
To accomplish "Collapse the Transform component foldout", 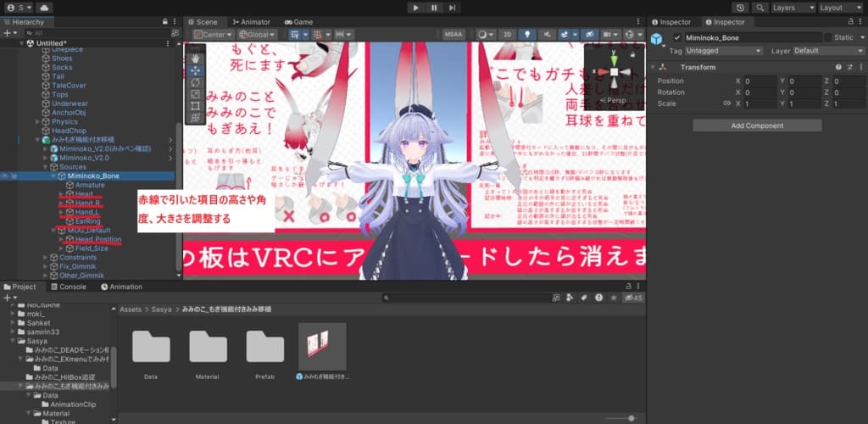I will [x=654, y=67].
